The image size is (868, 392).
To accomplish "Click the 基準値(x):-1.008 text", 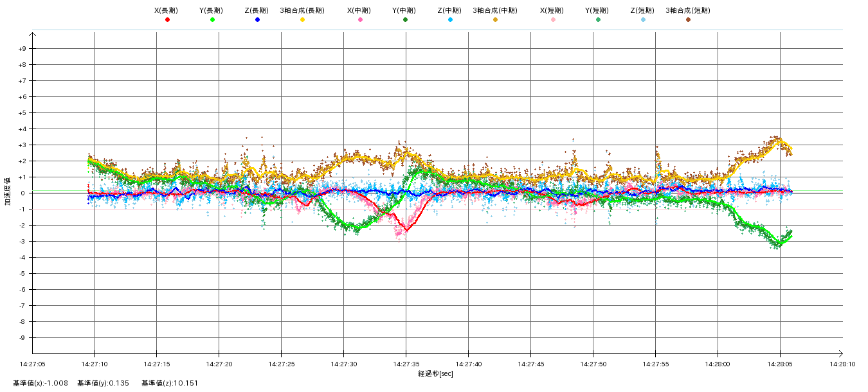I will pos(40,384).
